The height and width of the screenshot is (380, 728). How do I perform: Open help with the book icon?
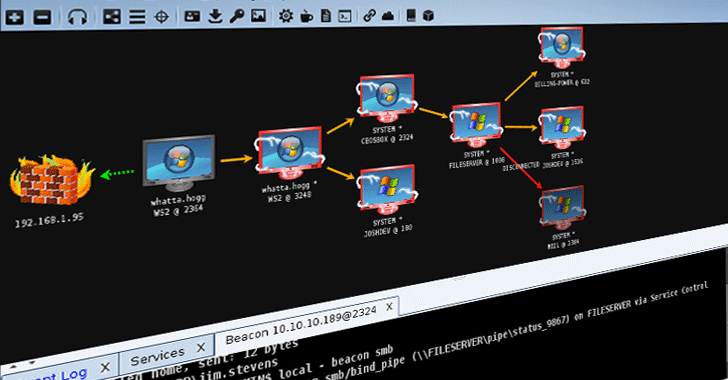(x=411, y=15)
